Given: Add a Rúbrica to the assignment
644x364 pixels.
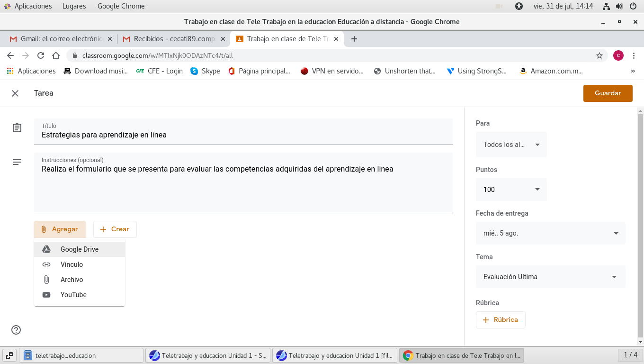Looking at the screenshot, I should [501, 320].
